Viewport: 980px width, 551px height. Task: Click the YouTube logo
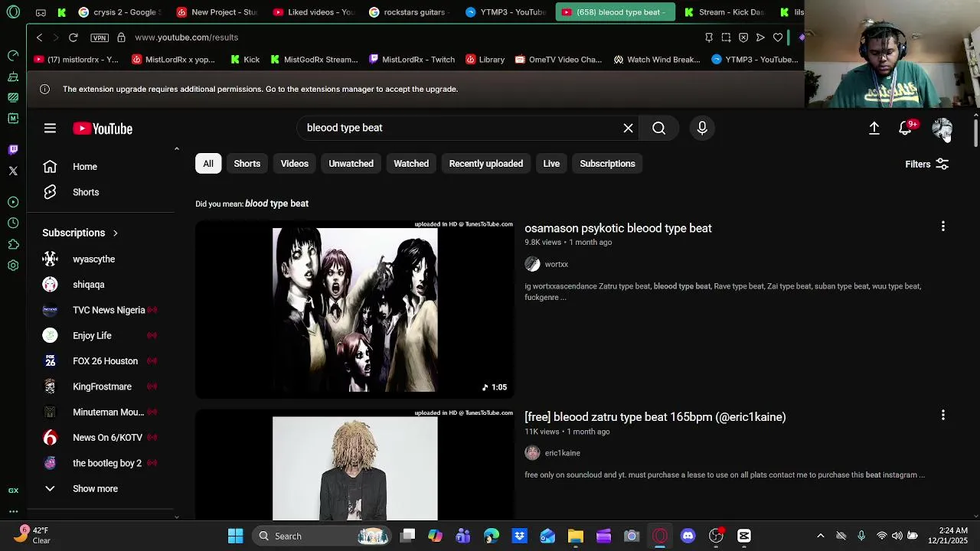click(103, 129)
